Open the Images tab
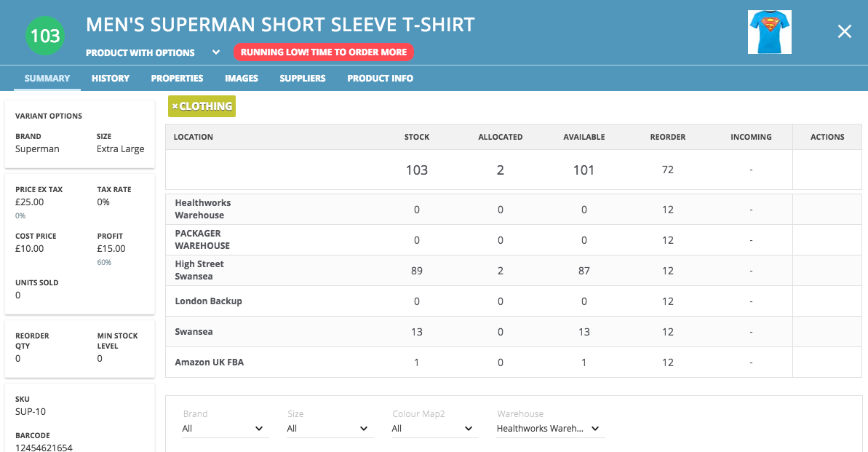This screenshot has height=452, width=868. [242, 78]
